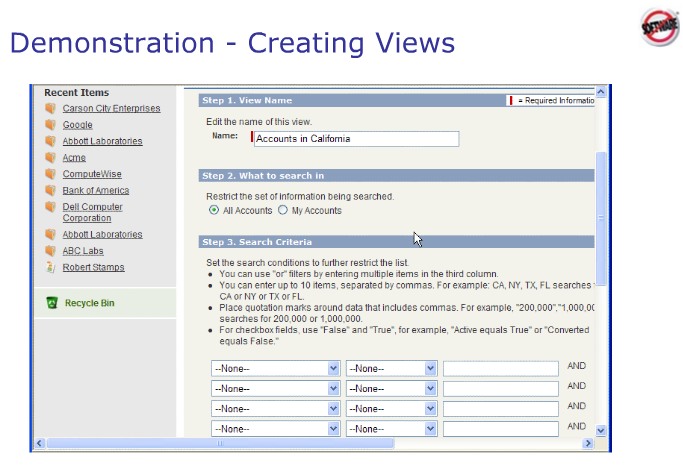Viewport: 683px width, 469px height.
Task: Open the first row operator dropdown
Action: 391,368
